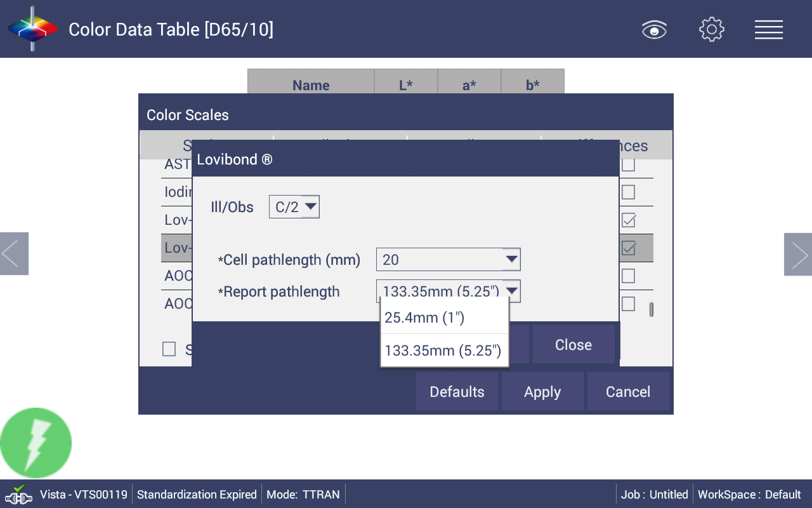The width and height of the screenshot is (812, 508).
Task: Click the Defaults button
Action: 457,392
